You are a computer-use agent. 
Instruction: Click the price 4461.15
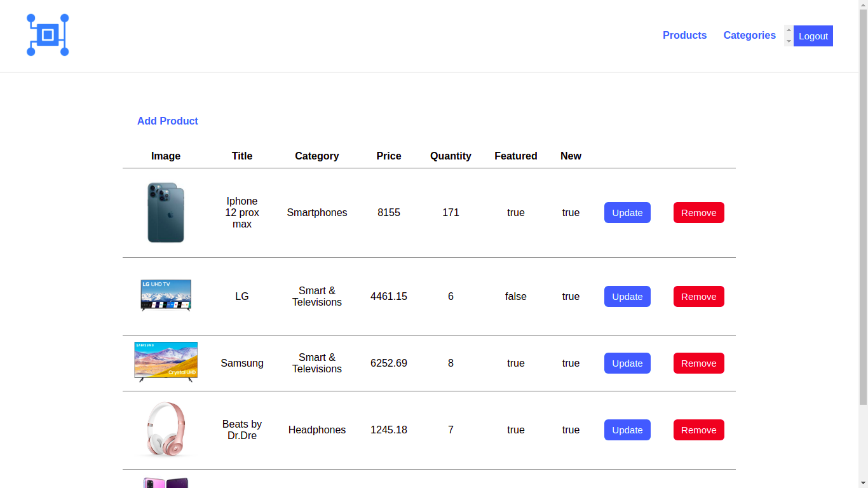[389, 297]
